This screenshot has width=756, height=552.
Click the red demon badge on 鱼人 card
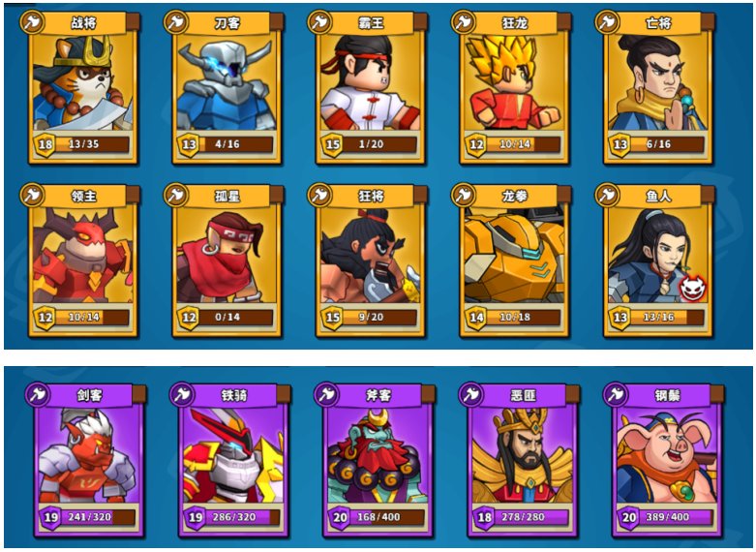(693, 288)
